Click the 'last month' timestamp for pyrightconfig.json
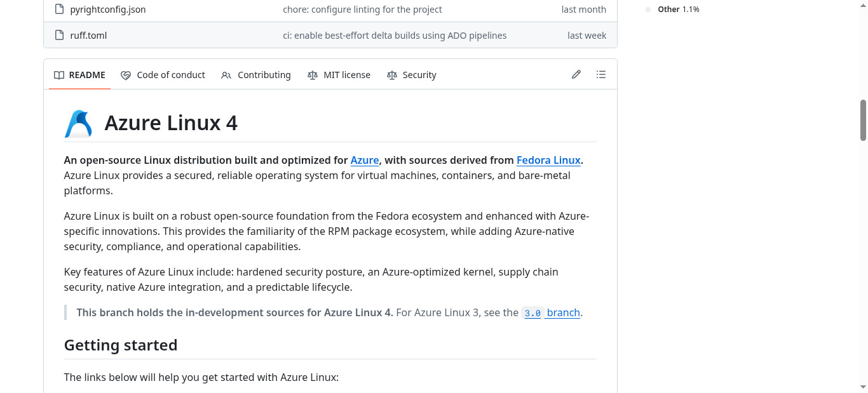Image resolution: width=868 pixels, height=393 pixels. point(583,10)
